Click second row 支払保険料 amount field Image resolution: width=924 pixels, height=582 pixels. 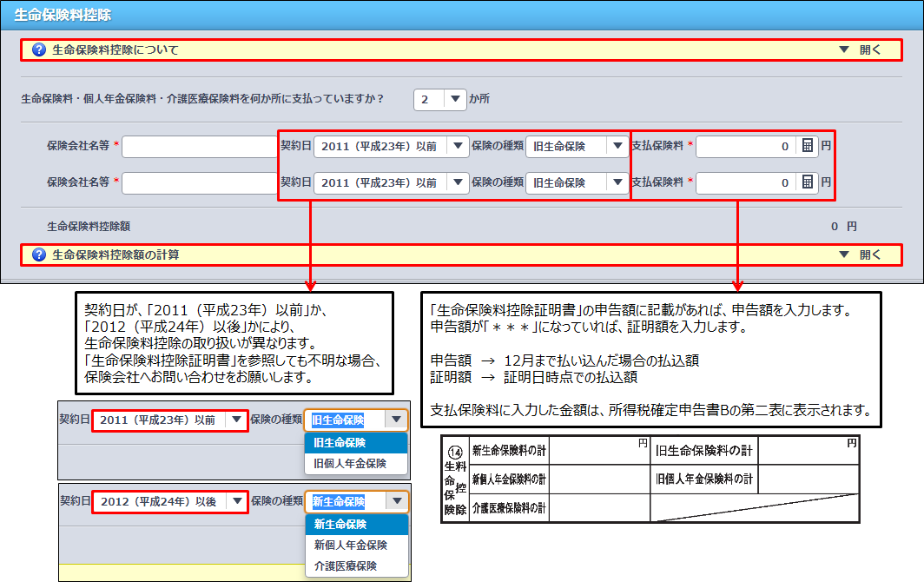(x=745, y=183)
